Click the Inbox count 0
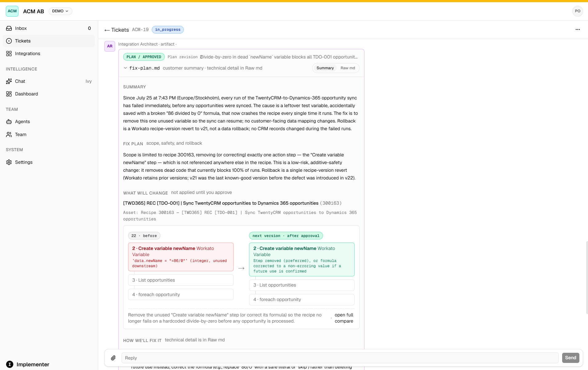Image resolution: width=588 pixels, height=370 pixels. (x=89, y=28)
